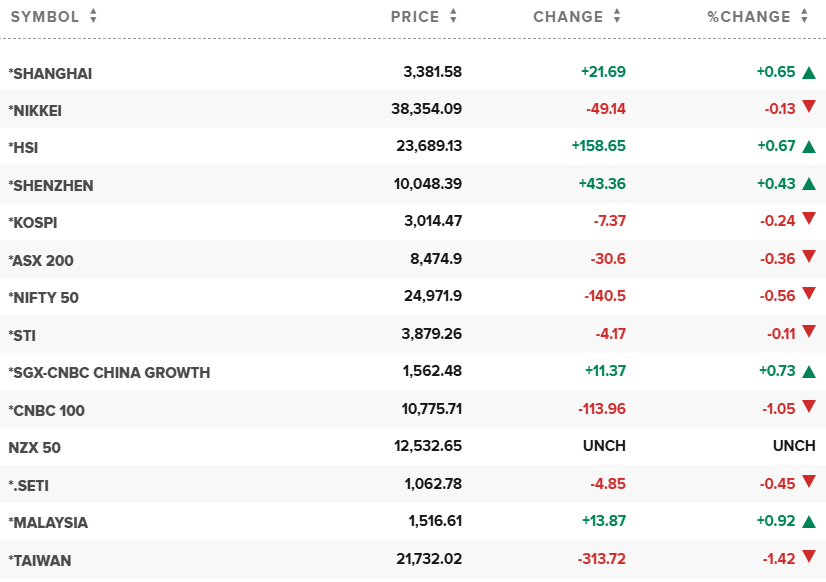Click red down arrow in Taiwan row
Screen dimensions: 826x582
point(808,559)
